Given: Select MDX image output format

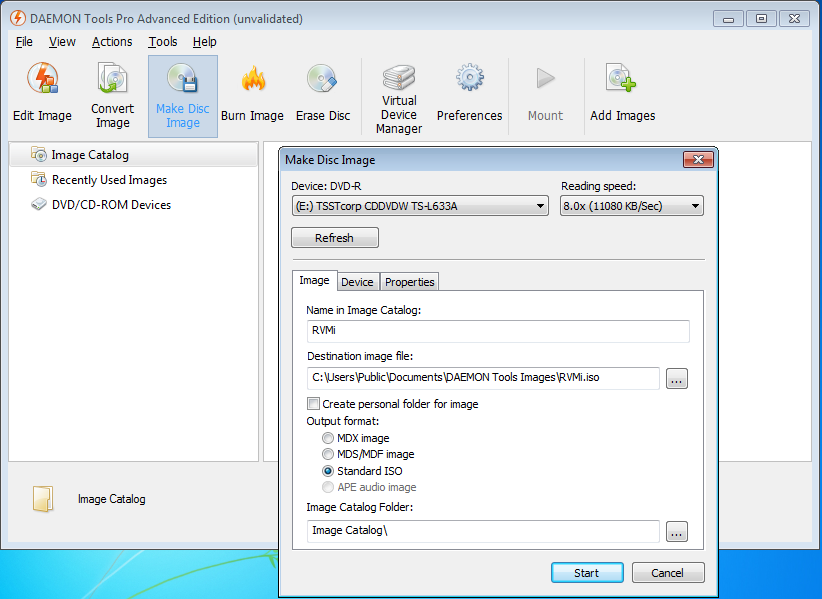Looking at the screenshot, I should tap(328, 438).
